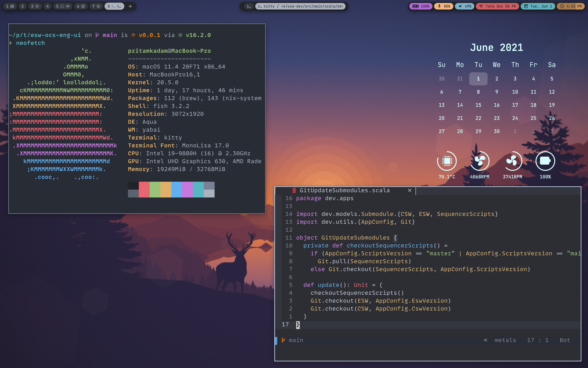Select the highlighted June 1 in calendar
Viewport: 588px width, 368px height.
478,79
